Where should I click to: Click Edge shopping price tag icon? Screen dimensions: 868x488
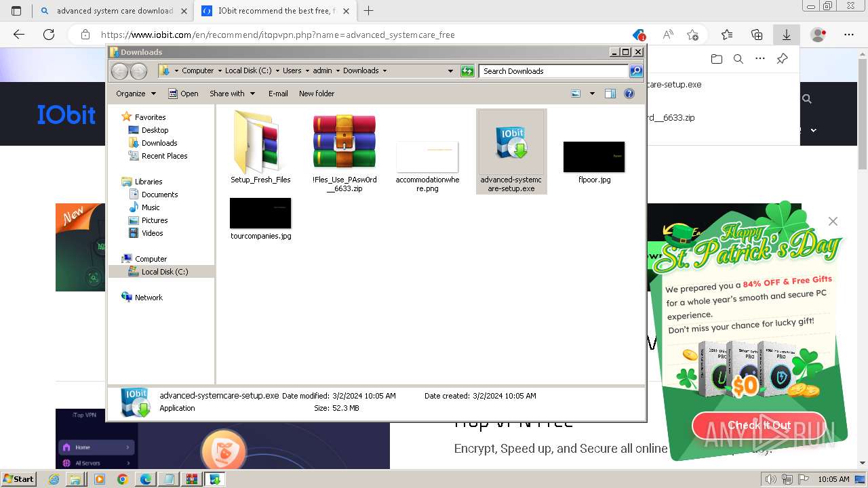pos(638,35)
